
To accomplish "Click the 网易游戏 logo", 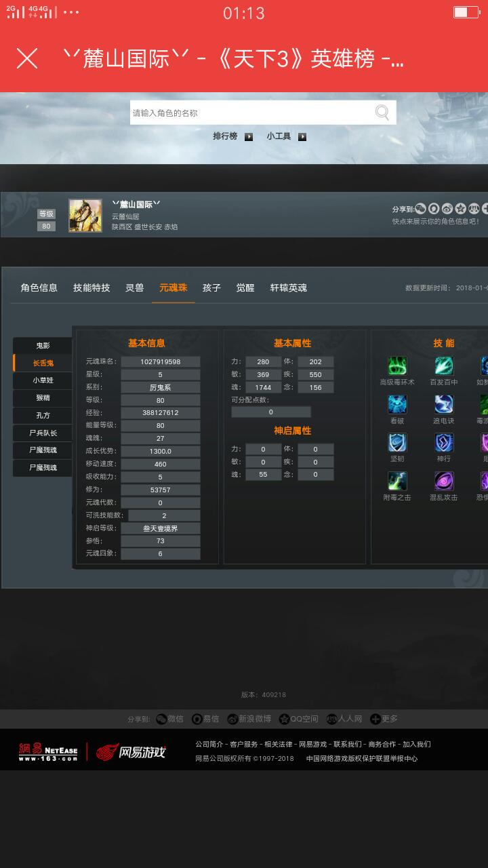I will 131,751.
